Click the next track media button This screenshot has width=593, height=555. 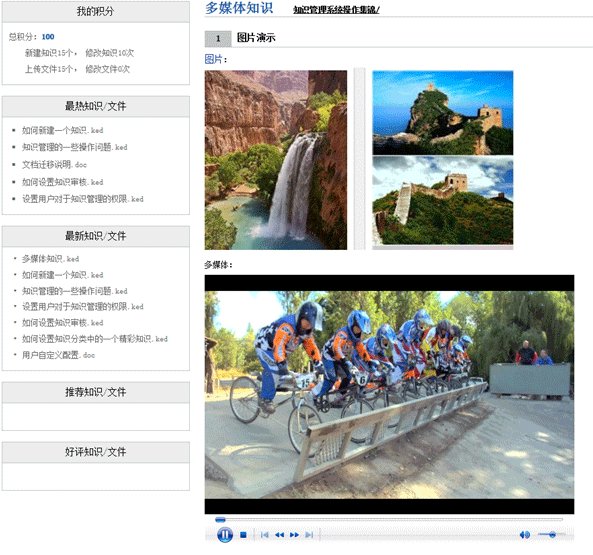(309, 535)
